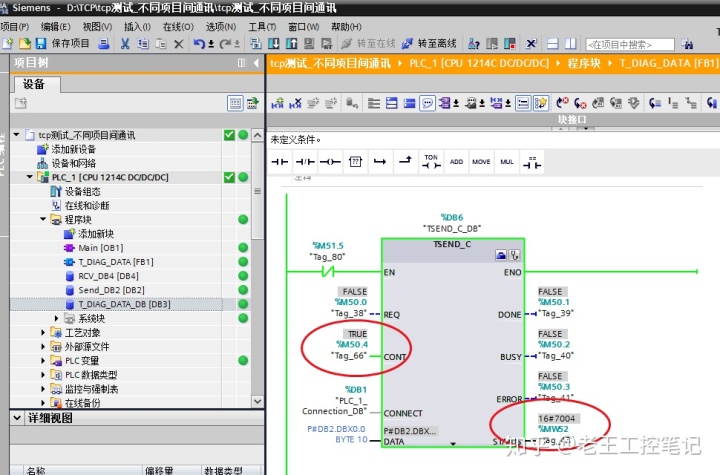Compile project using the compile icon
Screen dimensions: 720x475
[256, 44]
